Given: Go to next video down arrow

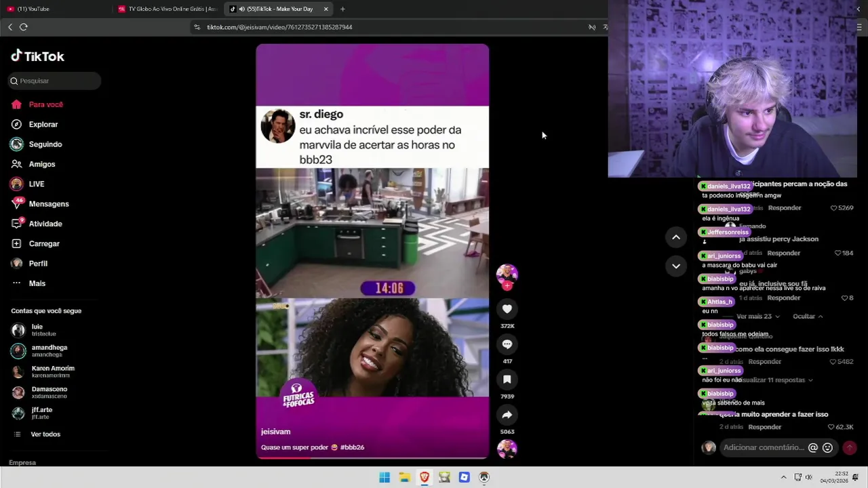Looking at the screenshot, I should [676, 266].
